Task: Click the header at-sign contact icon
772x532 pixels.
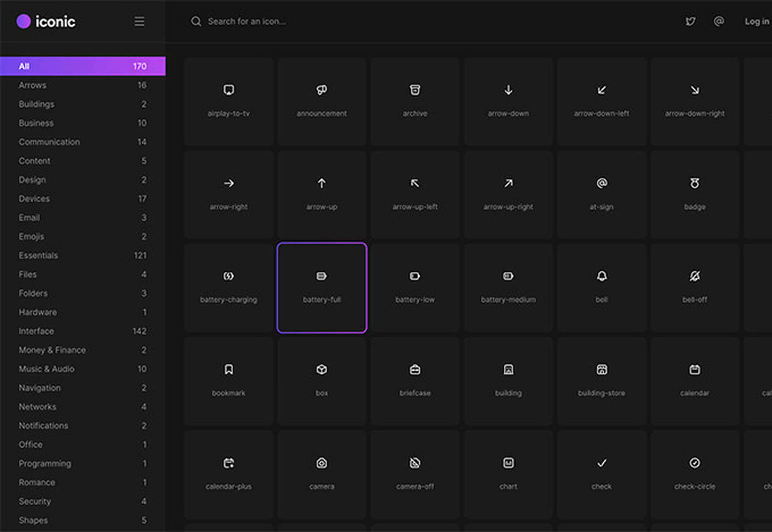Action: tap(719, 21)
